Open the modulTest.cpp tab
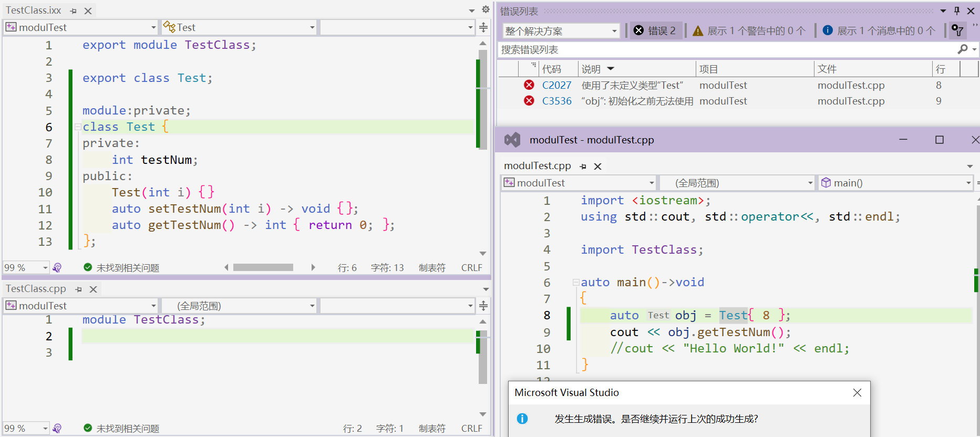Screen dimensions: 980x437 (x=537, y=166)
